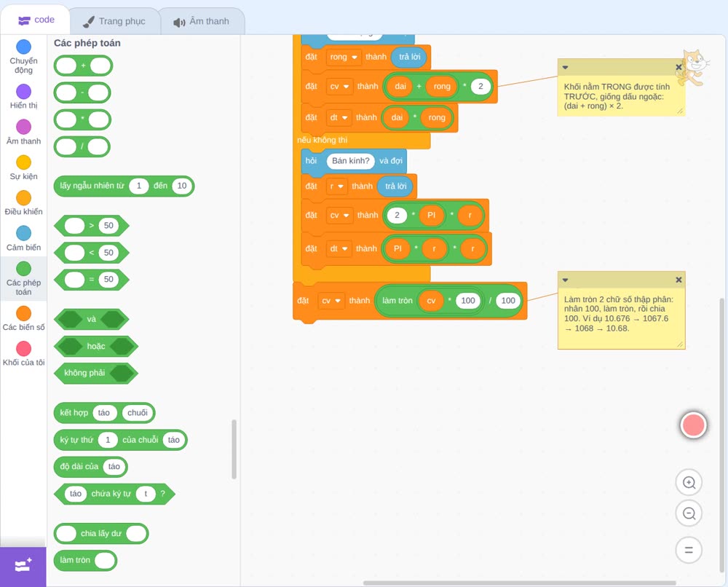
Task: Switch to the Âm thanh tab
Action: 202,21
